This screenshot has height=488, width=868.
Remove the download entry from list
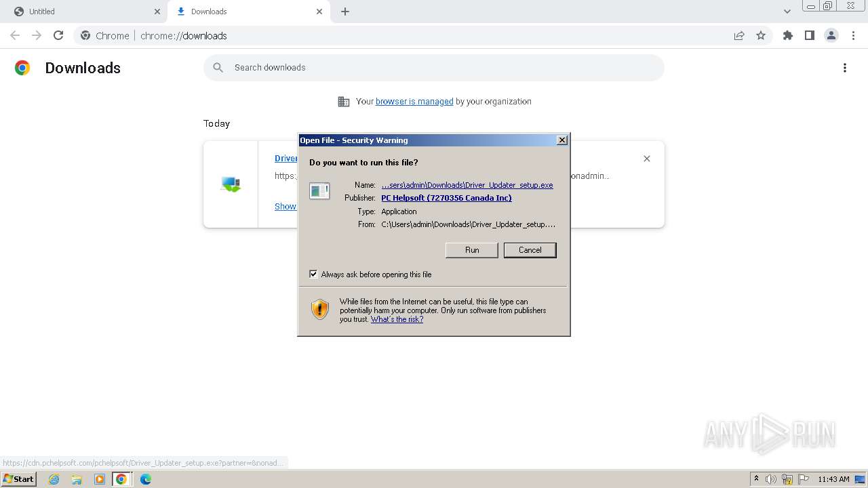[x=647, y=159]
